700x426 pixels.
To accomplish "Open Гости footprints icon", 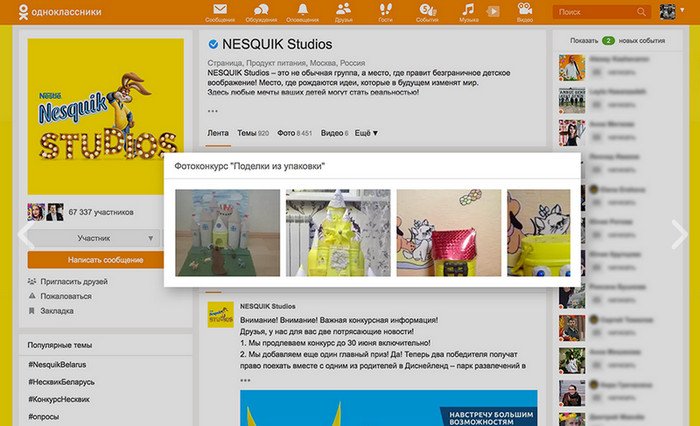I will [x=385, y=13].
